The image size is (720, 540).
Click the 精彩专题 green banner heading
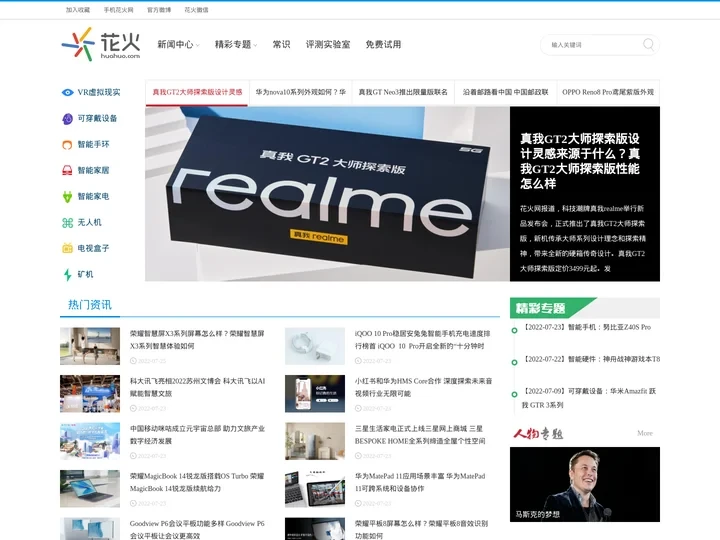click(540, 308)
